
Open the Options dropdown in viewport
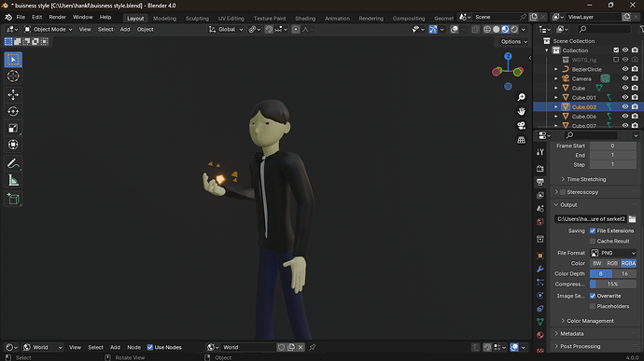coord(514,41)
